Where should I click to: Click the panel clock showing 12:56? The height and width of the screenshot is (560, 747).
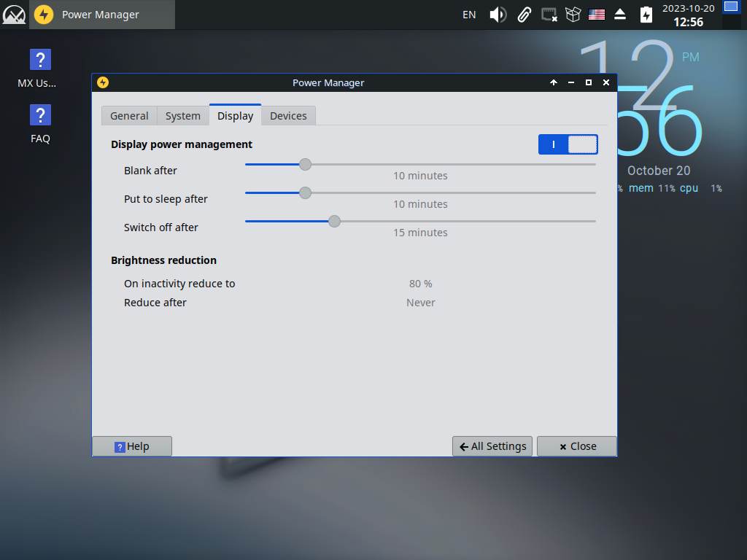click(x=688, y=15)
